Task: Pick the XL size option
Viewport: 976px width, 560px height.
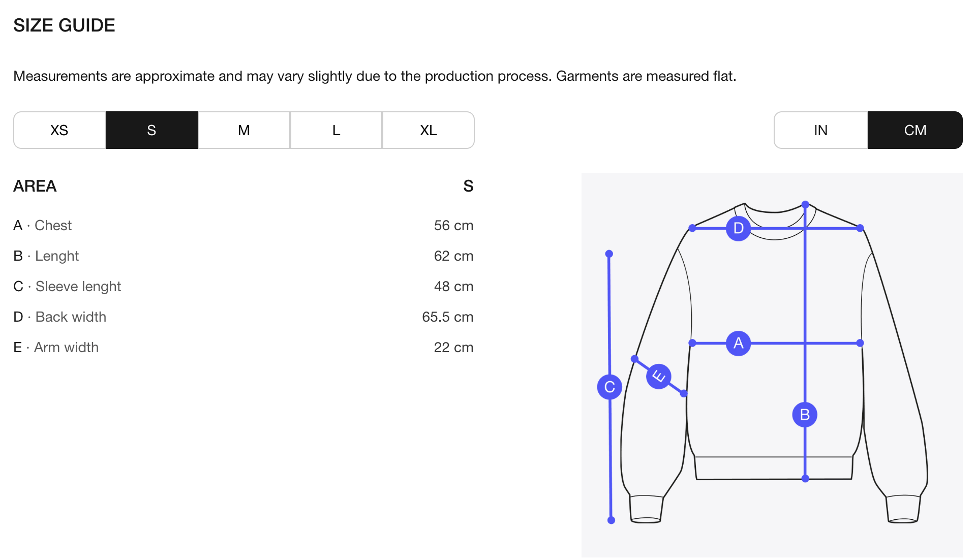Action: [x=429, y=131]
